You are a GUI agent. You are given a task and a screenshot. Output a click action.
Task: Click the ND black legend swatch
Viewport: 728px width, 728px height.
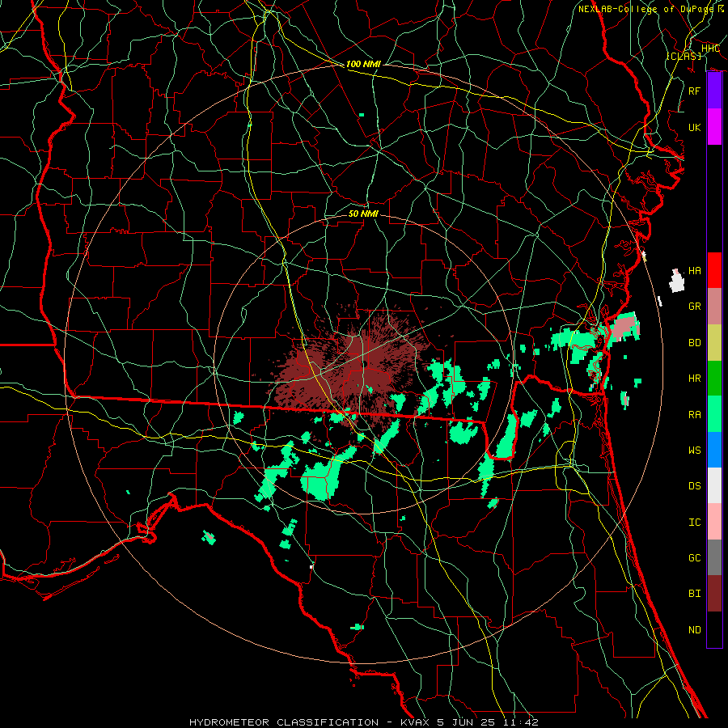[714, 629]
